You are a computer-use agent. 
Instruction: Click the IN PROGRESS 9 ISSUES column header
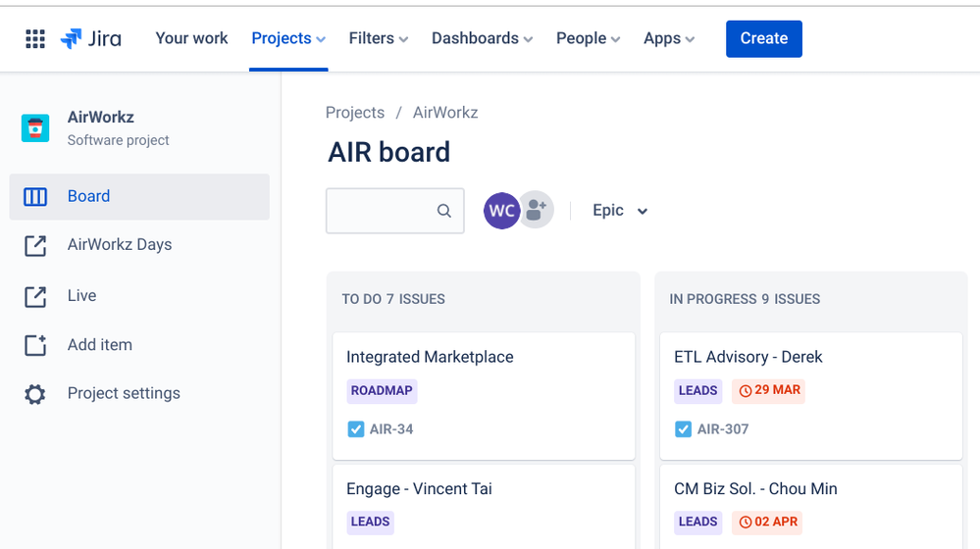click(745, 299)
